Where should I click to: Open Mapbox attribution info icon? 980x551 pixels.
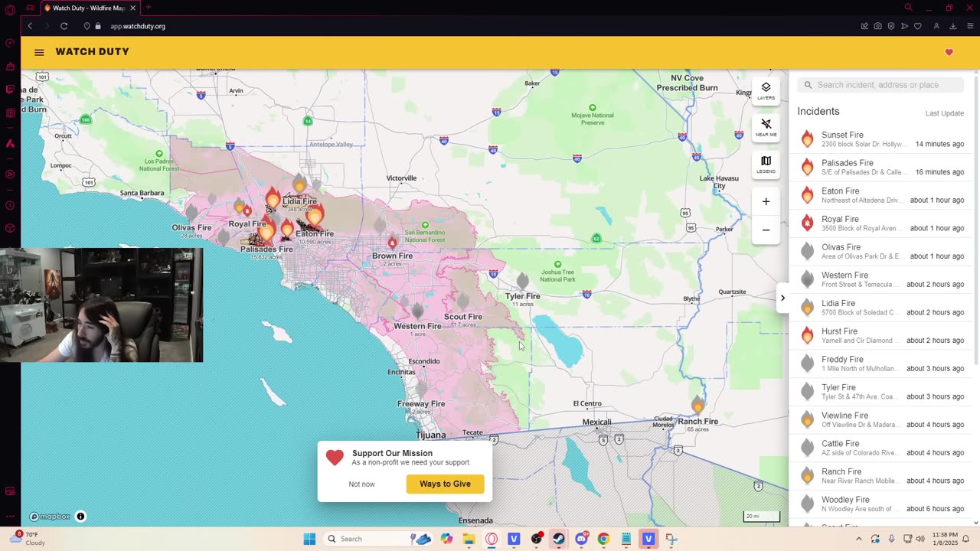[x=80, y=517]
